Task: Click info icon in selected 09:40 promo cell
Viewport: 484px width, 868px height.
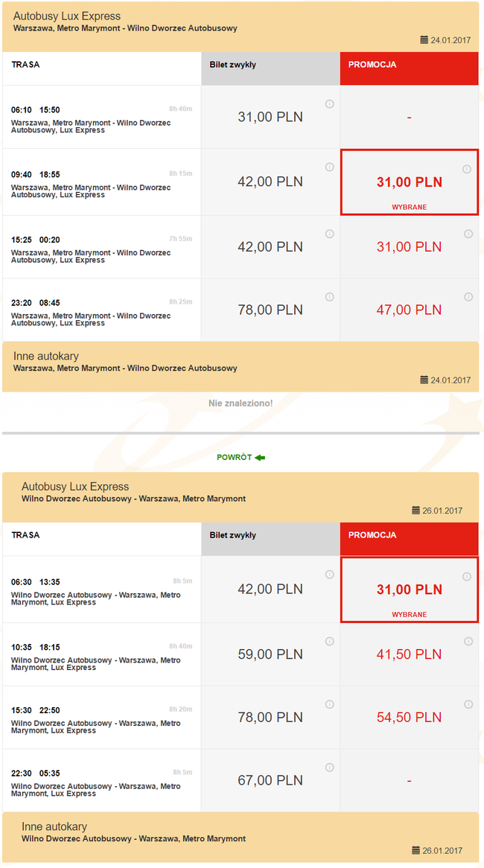Action: click(x=467, y=169)
